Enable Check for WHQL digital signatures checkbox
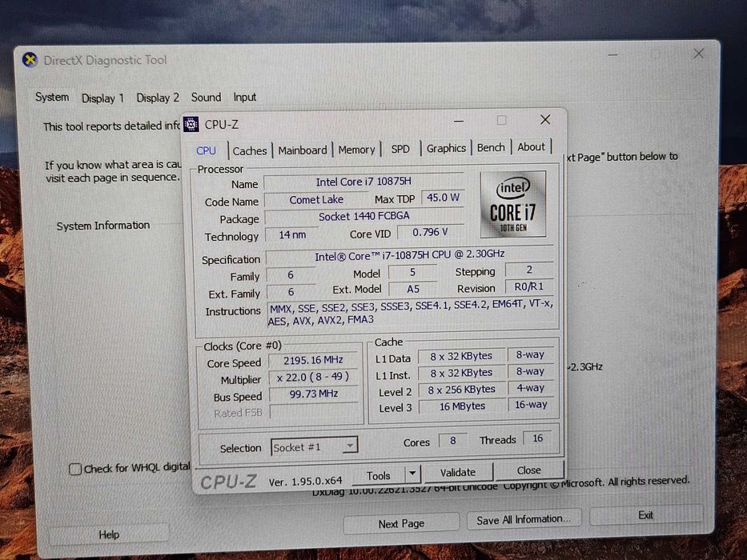The height and width of the screenshot is (560, 747). point(75,469)
